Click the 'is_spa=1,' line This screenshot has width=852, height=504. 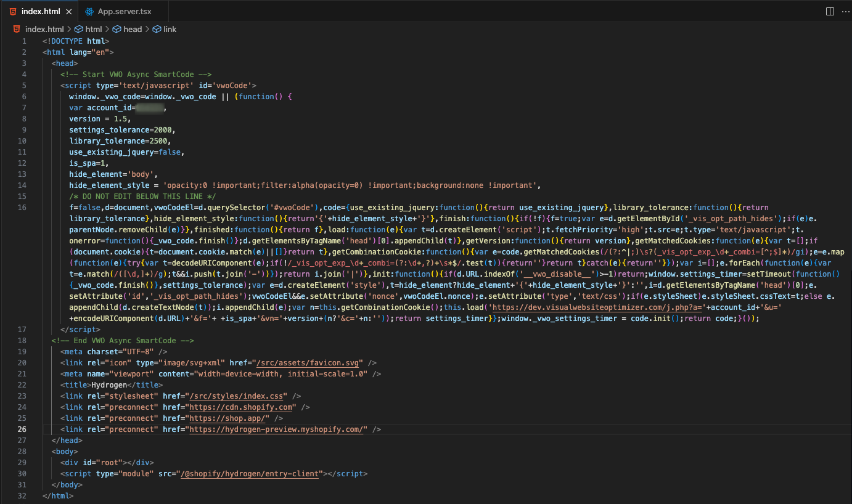click(89, 163)
